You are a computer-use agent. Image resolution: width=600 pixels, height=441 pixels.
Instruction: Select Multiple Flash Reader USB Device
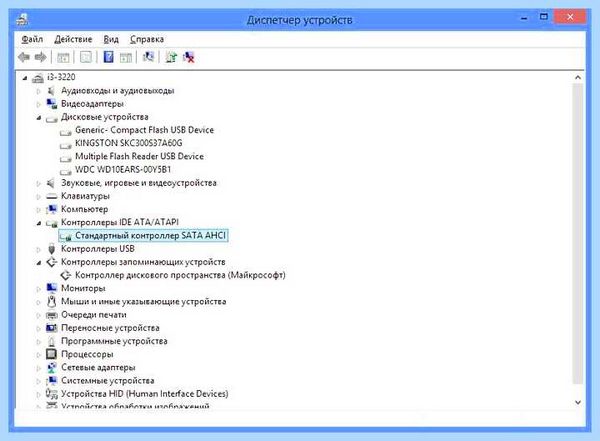139,156
